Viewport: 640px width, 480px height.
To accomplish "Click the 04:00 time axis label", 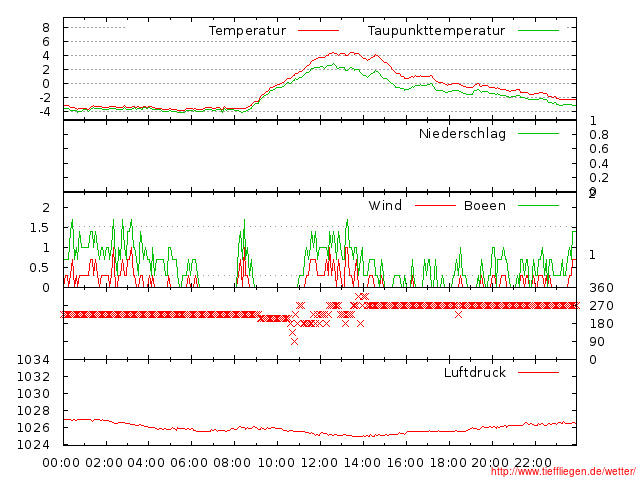I will point(146,463).
